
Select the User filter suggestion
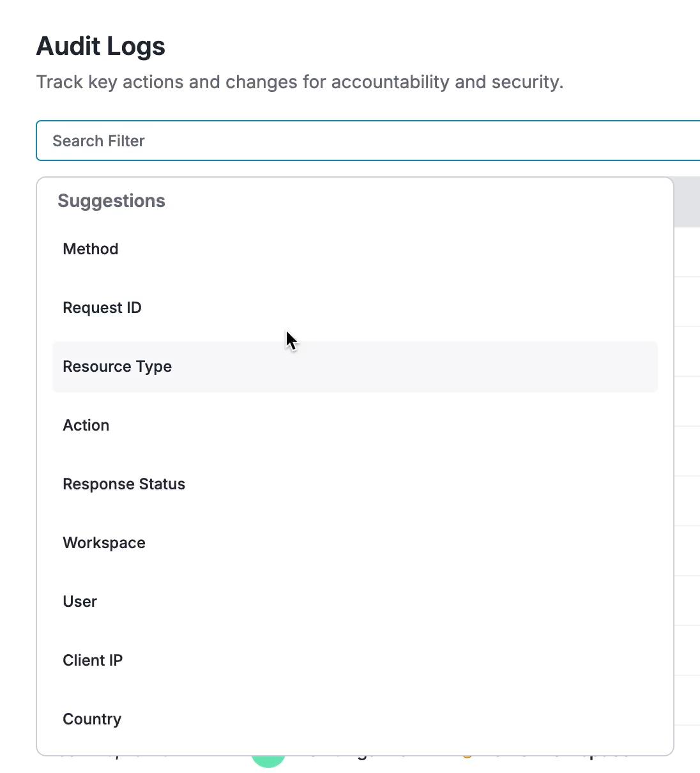(x=355, y=602)
